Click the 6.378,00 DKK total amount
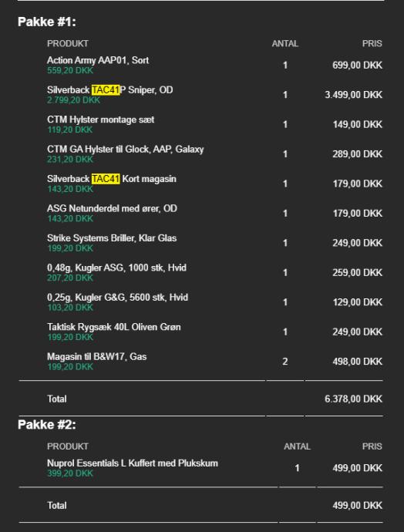This screenshot has height=532, width=404. (353, 399)
